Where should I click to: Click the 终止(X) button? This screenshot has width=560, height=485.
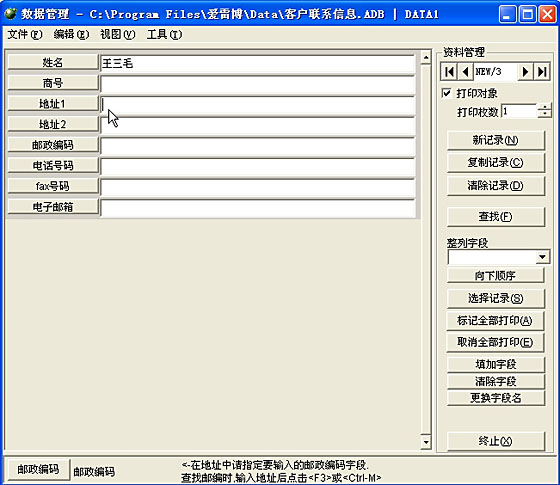[x=496, y=441]
